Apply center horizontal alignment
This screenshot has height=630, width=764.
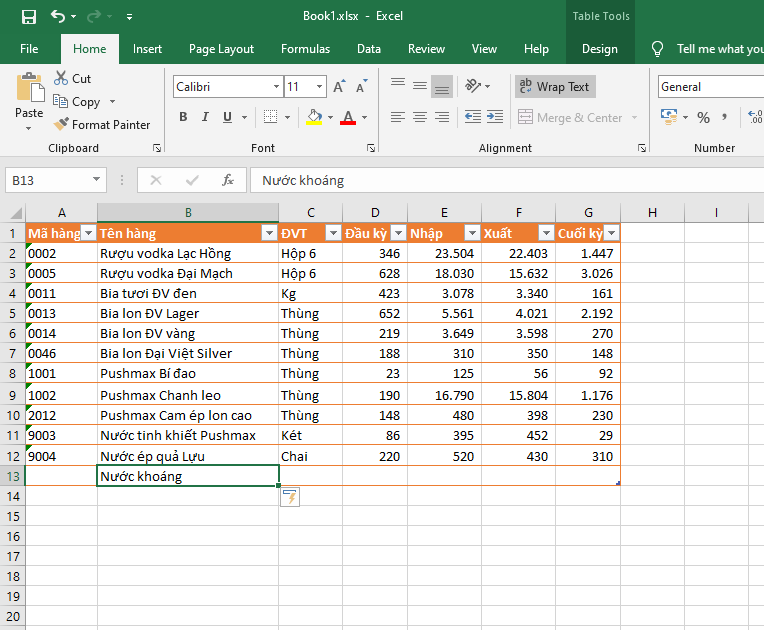(420, 117)
